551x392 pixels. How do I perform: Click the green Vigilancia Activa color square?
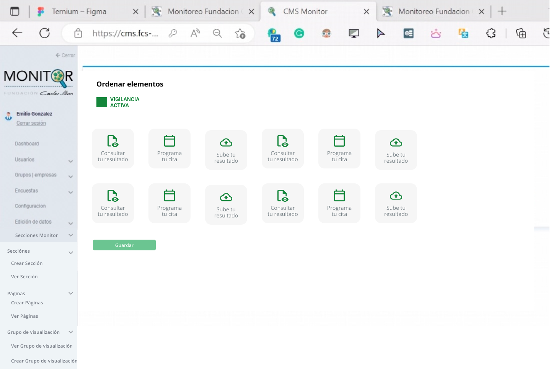(x=102, y=102)
